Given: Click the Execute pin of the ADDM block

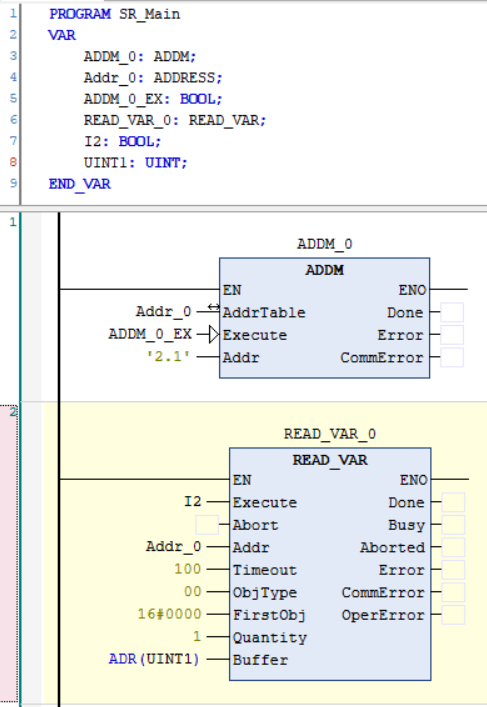Looking at the screenshot, I should pyautogui.click(x=255, y=335).
